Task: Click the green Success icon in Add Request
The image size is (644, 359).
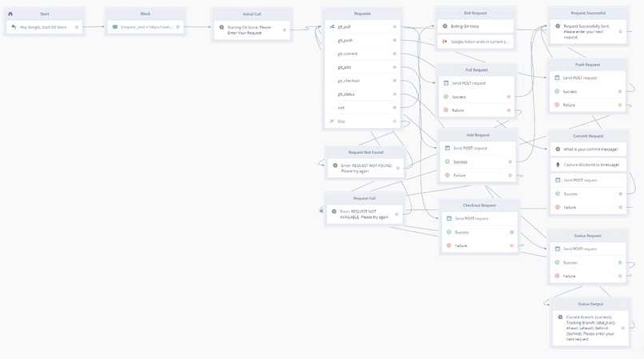Action: 447,162
